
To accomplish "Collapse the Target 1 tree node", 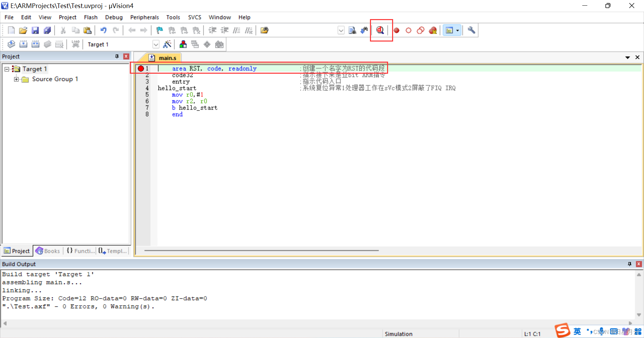I will pos(7,69).
